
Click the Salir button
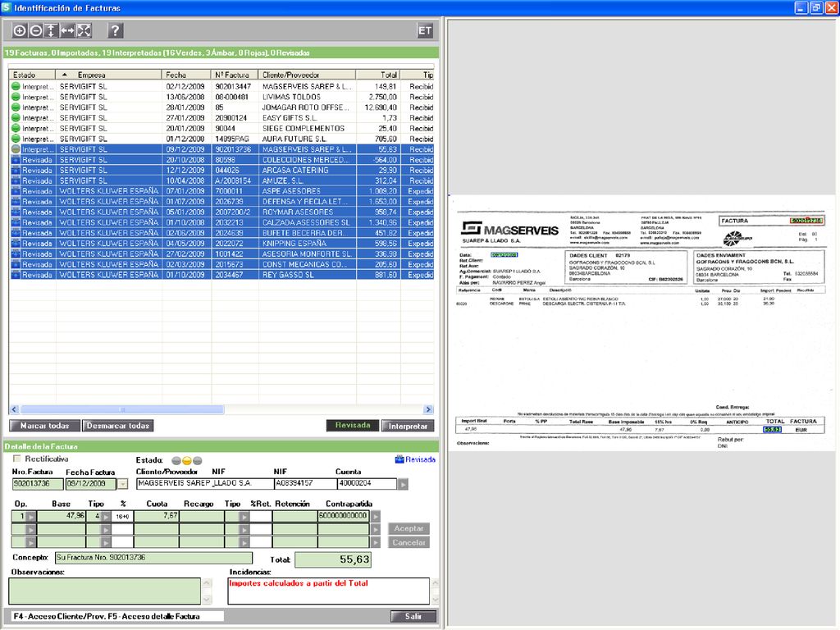click(413, 617)
